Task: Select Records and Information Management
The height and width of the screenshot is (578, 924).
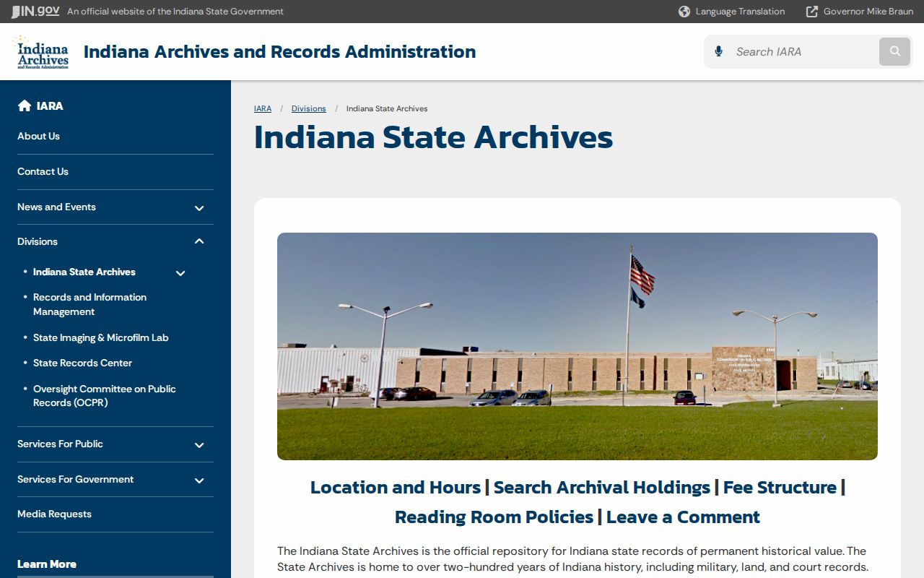Action: 90,304
